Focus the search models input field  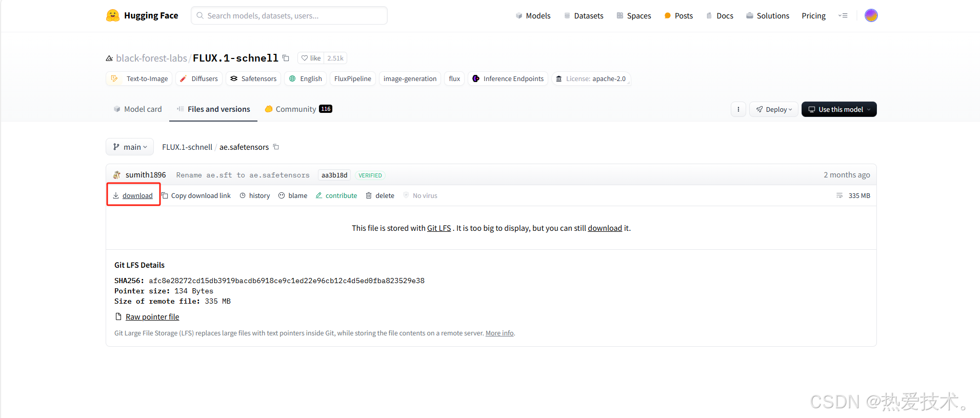coord(289,15)
